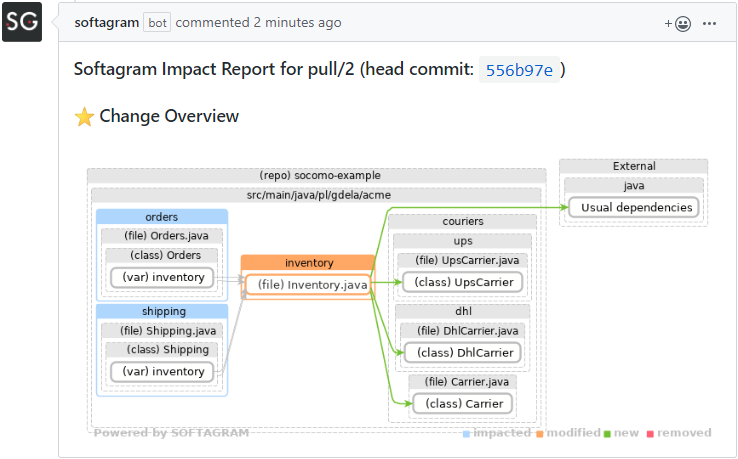Click the Change Overview heading
Screen dimensions: 738x459
(169, 116)
